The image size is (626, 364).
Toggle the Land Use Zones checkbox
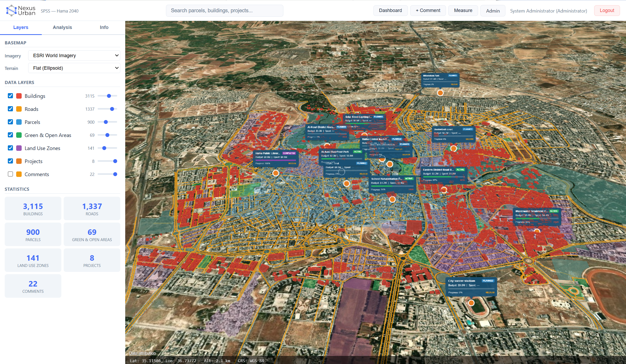click(x=10, y=148)
